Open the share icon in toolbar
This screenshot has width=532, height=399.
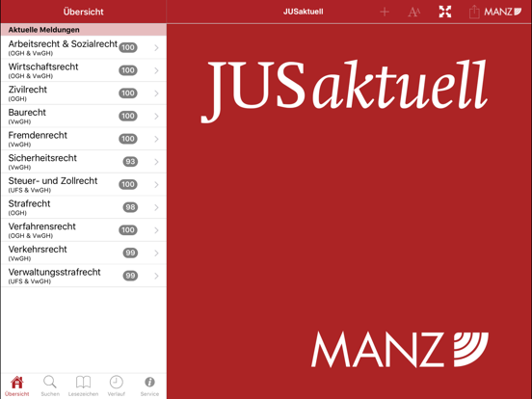474,12
